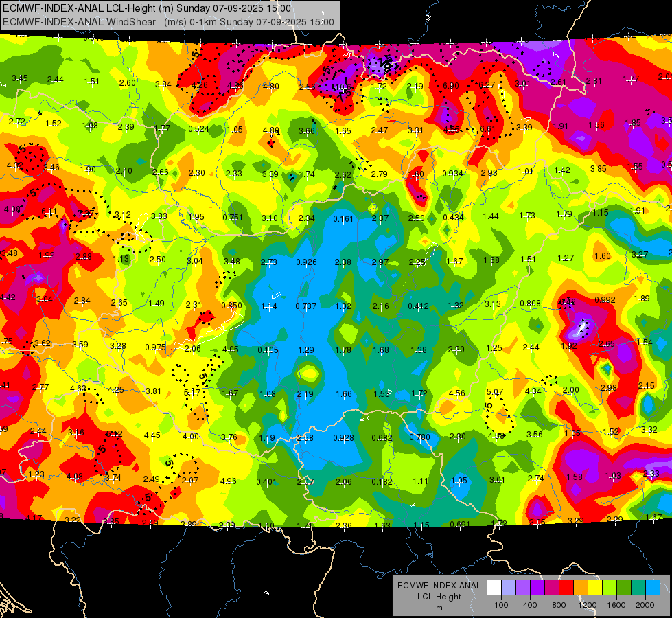Click the wind shear value 5.17
Viewport: 672px width, 618px height.
(x=192, y=392)
